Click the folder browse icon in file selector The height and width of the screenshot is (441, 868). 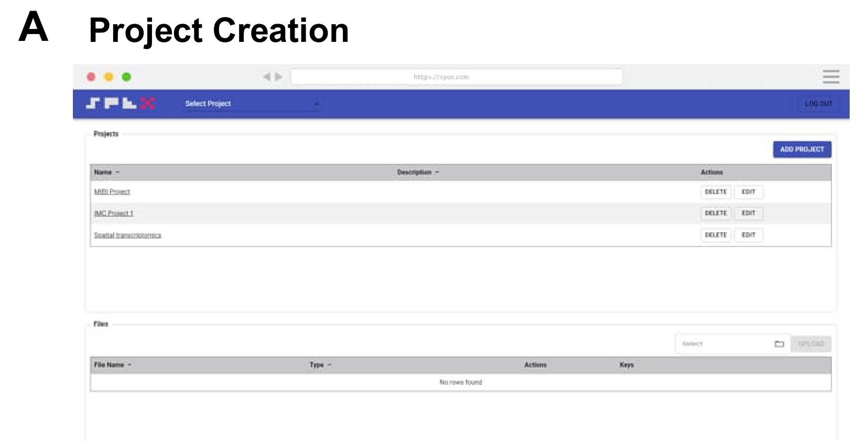pyautogui.click(x=779, y=344)
